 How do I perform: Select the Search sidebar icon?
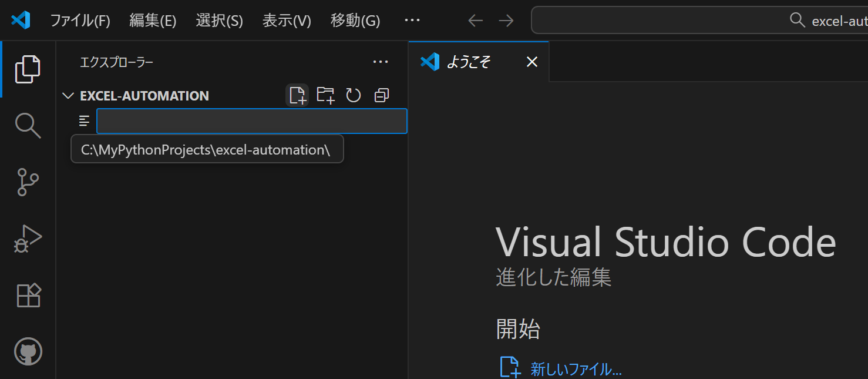pos(28,125)
